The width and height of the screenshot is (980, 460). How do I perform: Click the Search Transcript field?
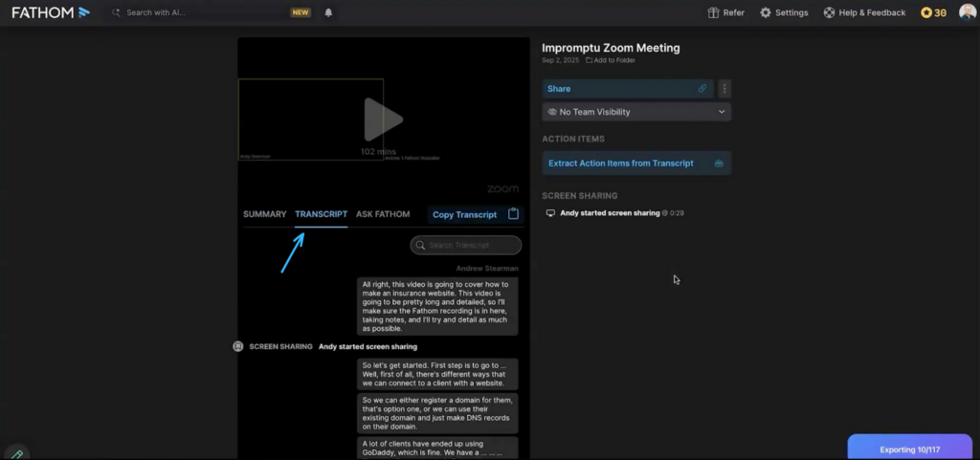[x=466, y=246]
